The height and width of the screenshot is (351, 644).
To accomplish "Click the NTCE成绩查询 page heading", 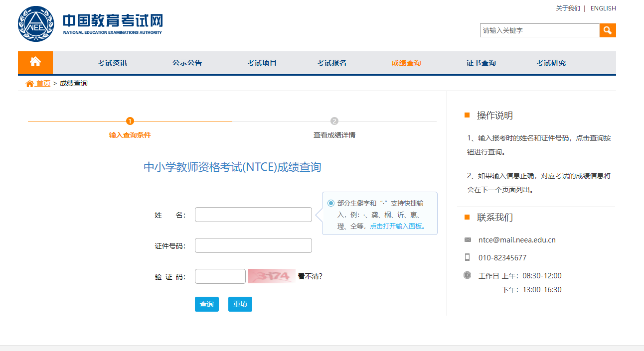I will point(232,167).
